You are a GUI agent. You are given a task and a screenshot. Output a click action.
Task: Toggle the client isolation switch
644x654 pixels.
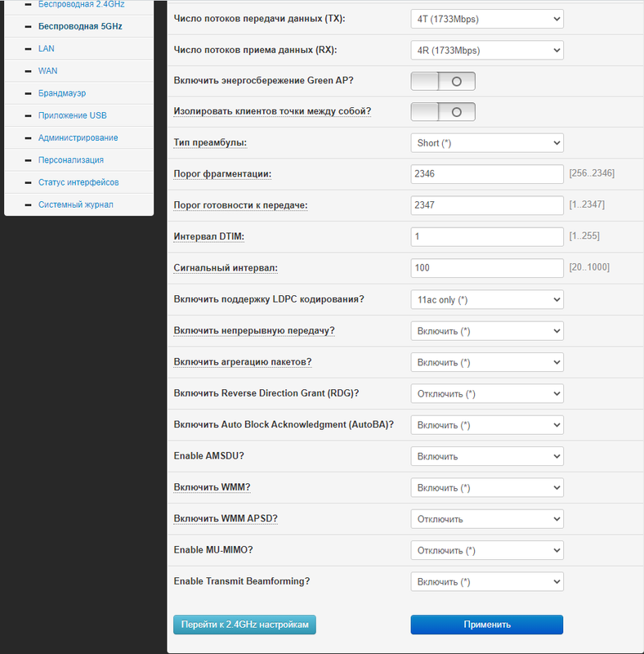coord(443,112)
